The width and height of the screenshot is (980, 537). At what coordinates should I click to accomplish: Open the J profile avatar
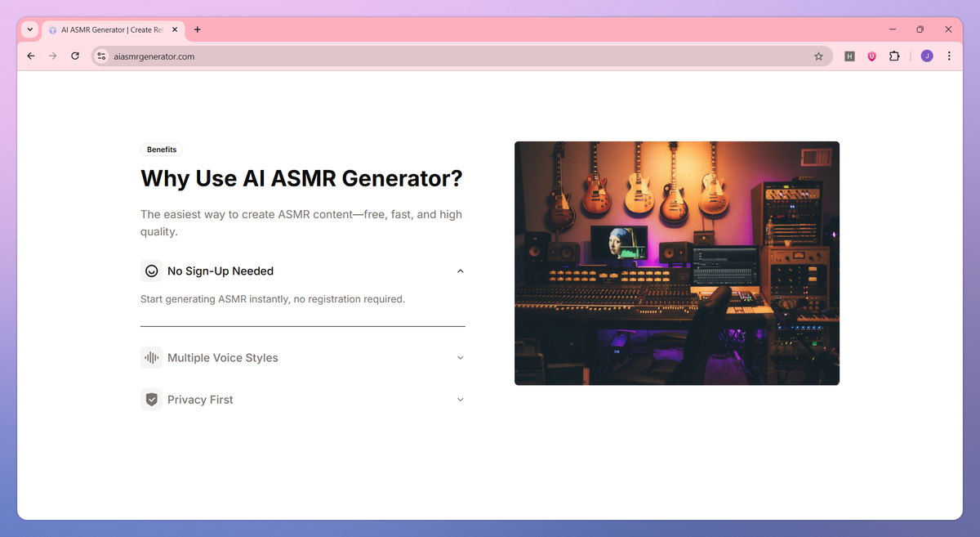[x=927, y=56]
